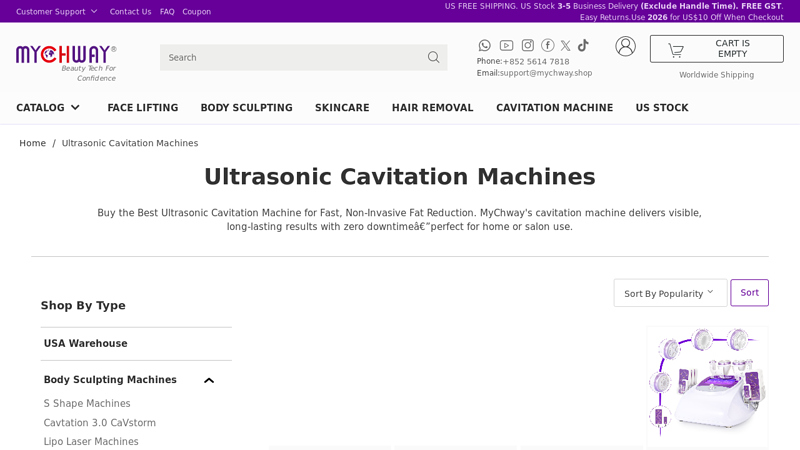Expand the Customer Support dropdown
The height and width of the screenshot is (450, 800).
coord(57,11)
